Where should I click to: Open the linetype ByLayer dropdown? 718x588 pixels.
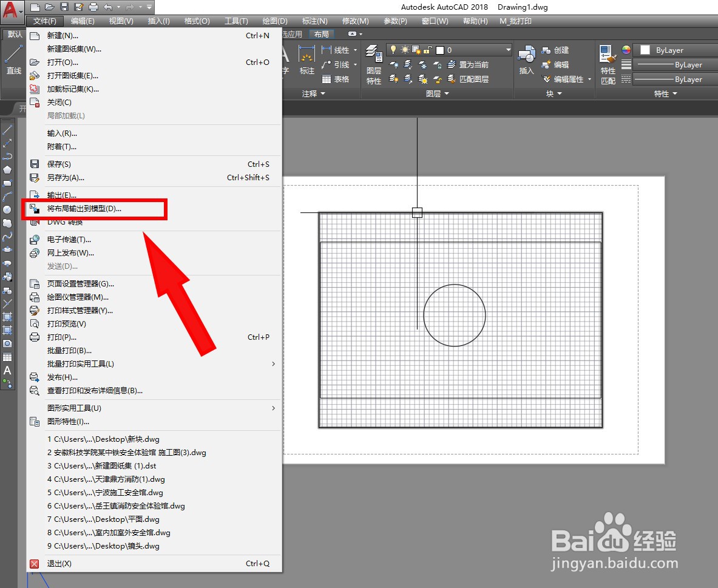(676, 79)
